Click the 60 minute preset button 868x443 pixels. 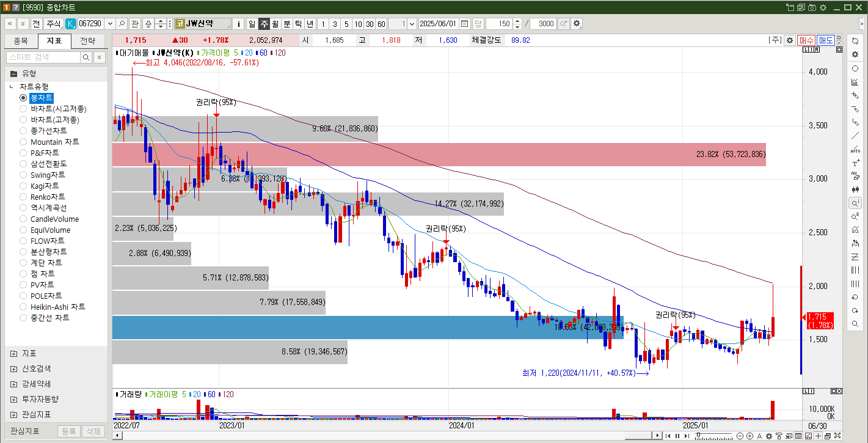point(381,23)
